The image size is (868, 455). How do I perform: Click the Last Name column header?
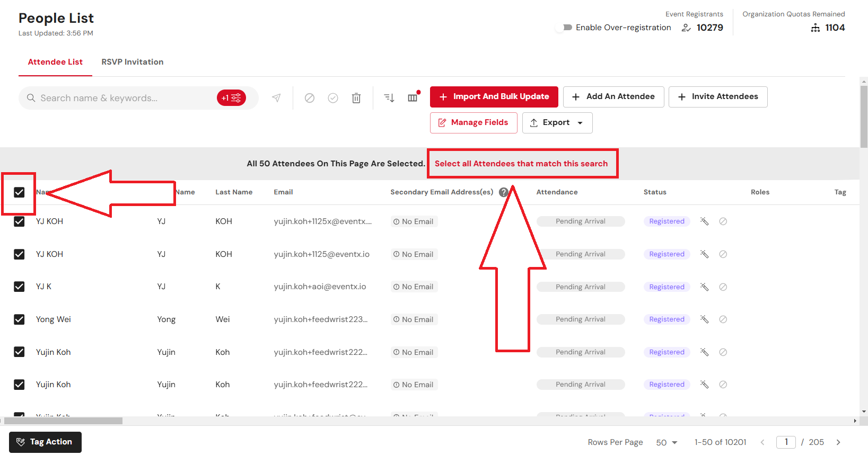234,192
